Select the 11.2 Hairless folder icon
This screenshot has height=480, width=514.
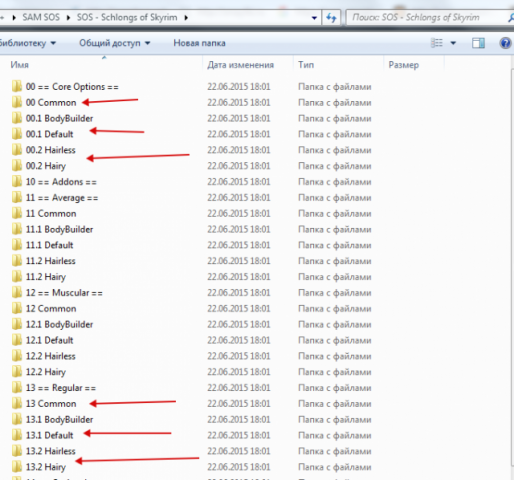[x=17, y=261]
